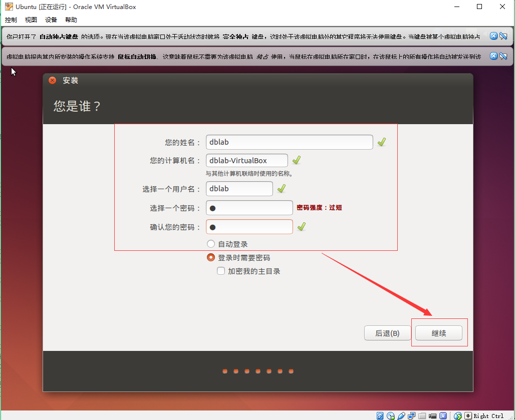Suppress the keyboard auto-capture message permanently
Viewport: 515px width, 420px height.
click(503, 36)
